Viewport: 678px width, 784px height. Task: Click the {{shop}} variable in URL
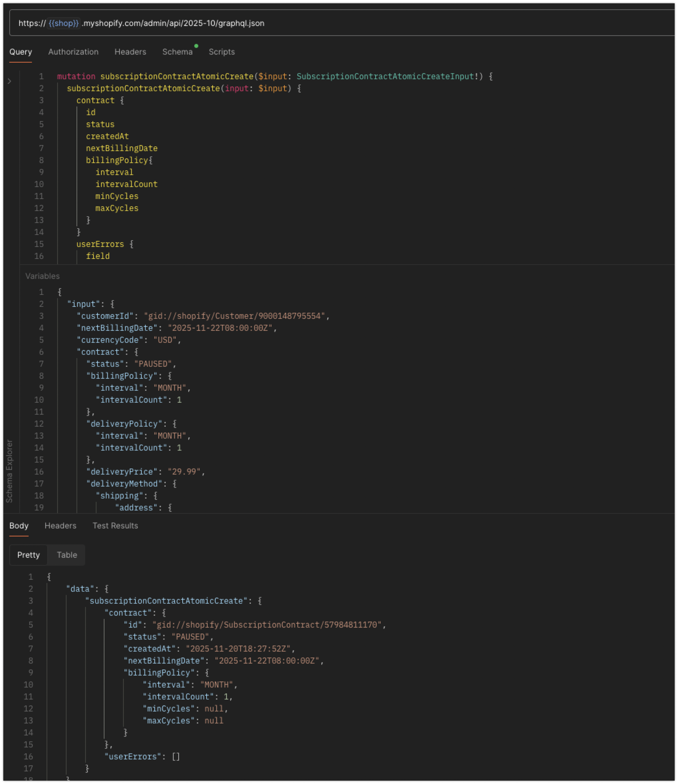64,23
